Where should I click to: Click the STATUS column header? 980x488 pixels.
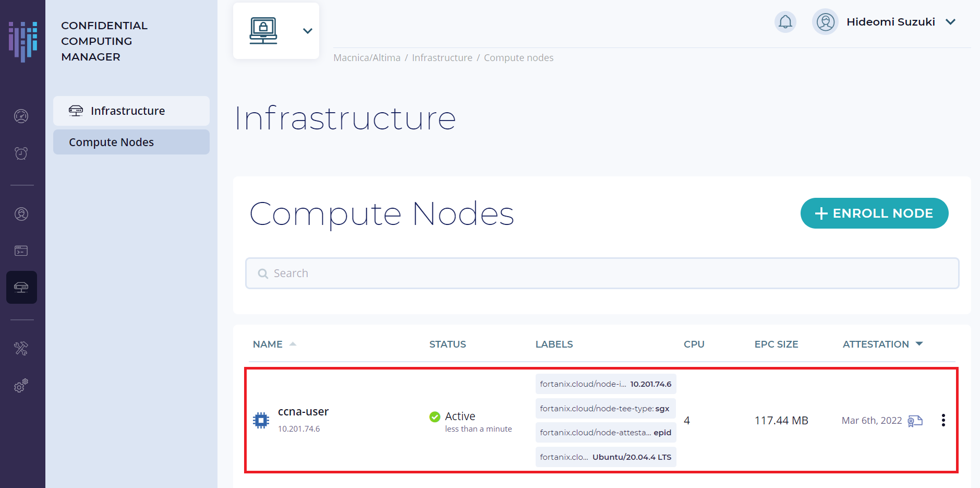(448, 344)
